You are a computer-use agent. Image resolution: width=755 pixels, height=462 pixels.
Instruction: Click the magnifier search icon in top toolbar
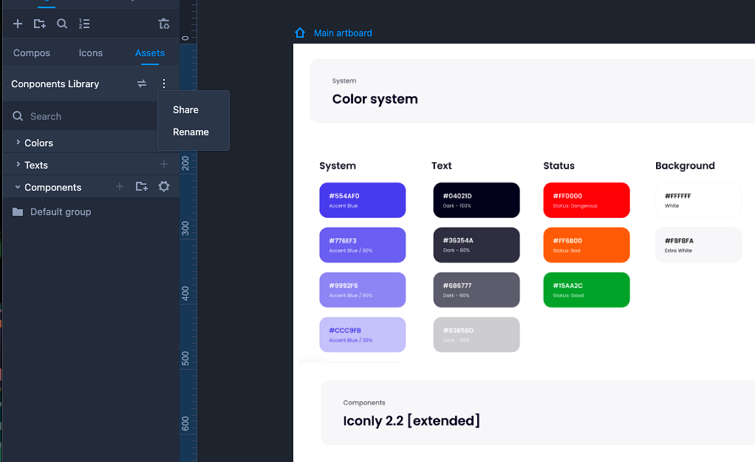pyautogui.click(x=62, y=24)
